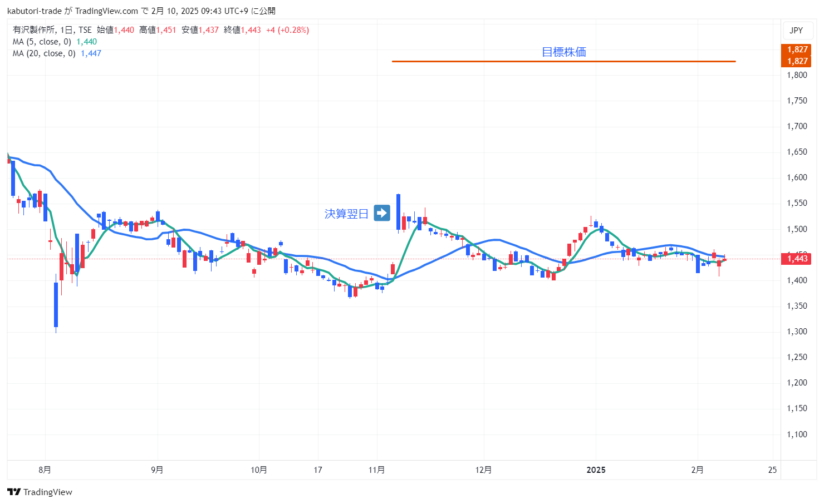Click the +4 (+0.28%) change value
Viewport: 824px width, 504px height.
(x=287, y=30)
